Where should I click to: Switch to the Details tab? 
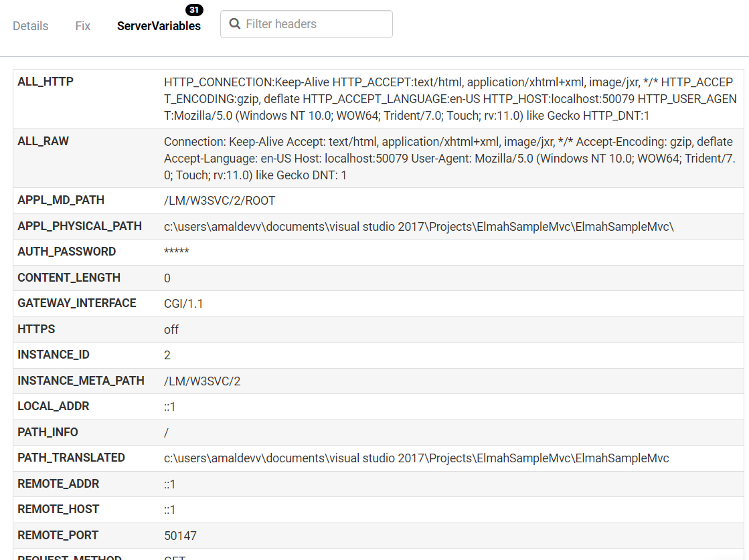click(x=31, y=26)
